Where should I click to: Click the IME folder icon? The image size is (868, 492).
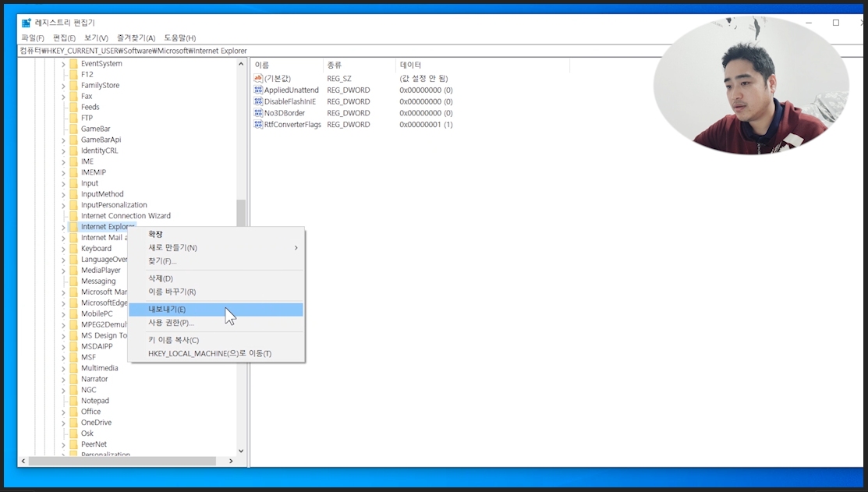[73, 161]
